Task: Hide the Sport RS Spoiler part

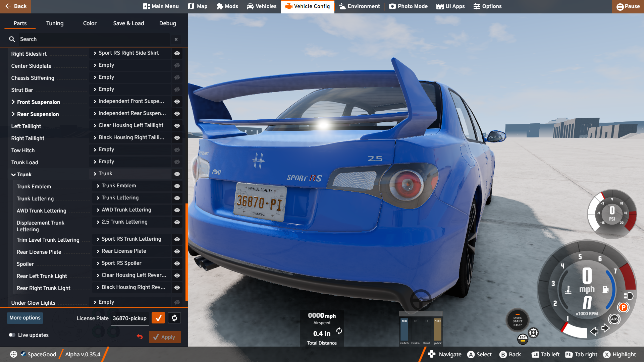Action: tap(177, 263)
